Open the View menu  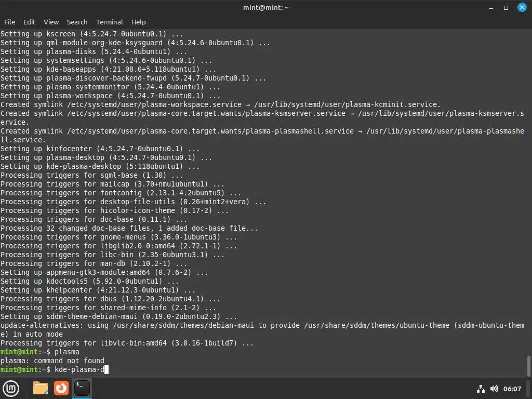tap(51, 22)
